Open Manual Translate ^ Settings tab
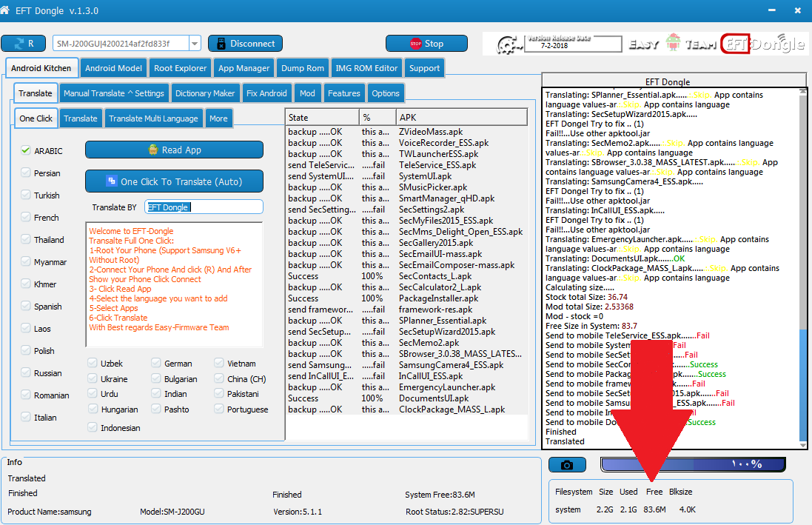The height and width of the screenshot is (525, 812). 114,93
